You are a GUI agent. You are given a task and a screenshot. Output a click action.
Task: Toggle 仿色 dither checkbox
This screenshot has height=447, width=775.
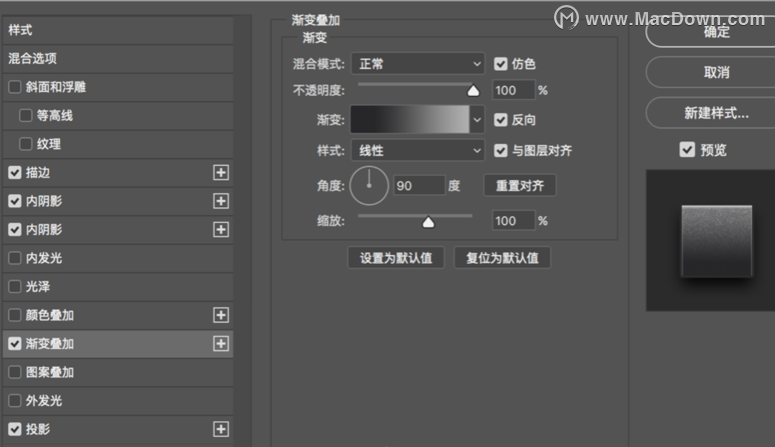coord(501,64)
